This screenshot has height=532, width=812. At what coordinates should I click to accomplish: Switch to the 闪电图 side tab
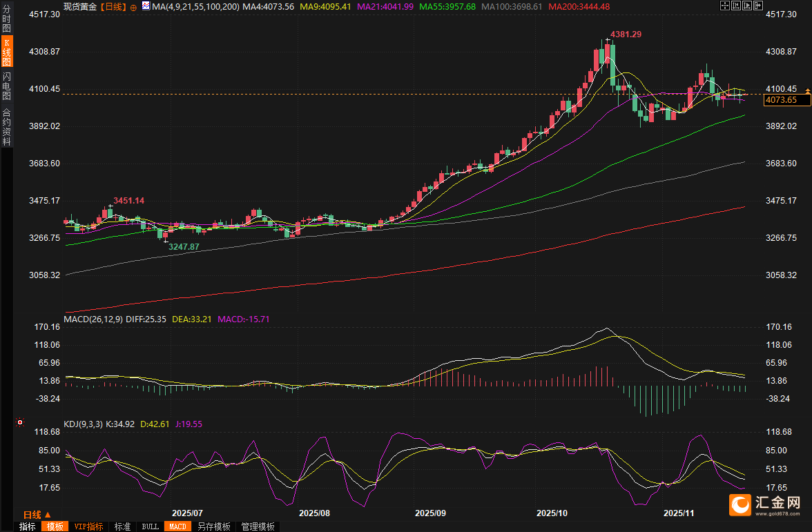(7, 85)
